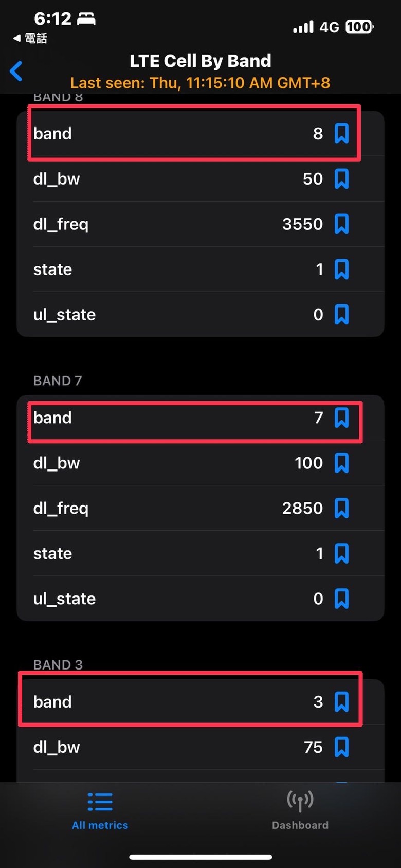The width and height of the screenshot is (401, 868).
Task: Tap the Band 3 band row label
Action: (x=52, y=702)
